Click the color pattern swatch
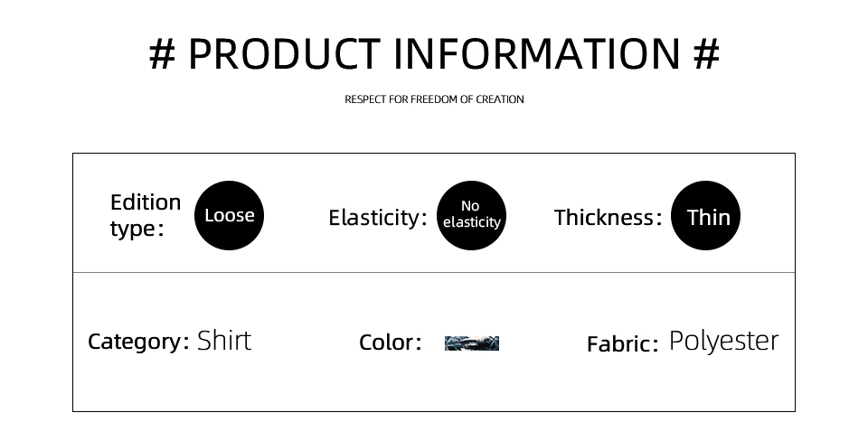Screen dimensions: 868x441 472,343
